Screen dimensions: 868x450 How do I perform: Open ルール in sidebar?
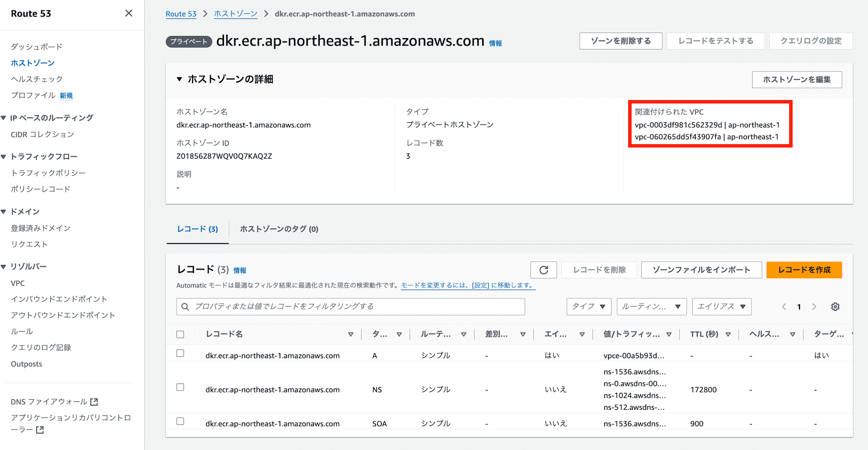click(x=22, y=331)
